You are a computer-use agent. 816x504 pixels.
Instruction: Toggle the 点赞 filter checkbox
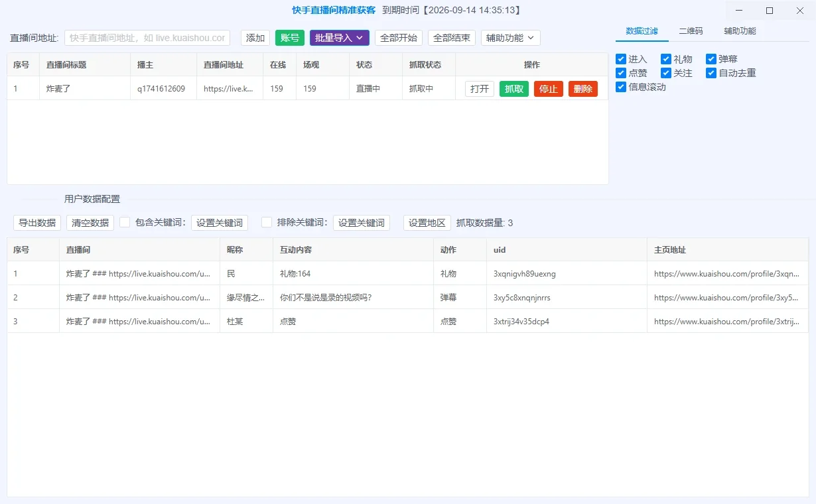coord(621,73)
